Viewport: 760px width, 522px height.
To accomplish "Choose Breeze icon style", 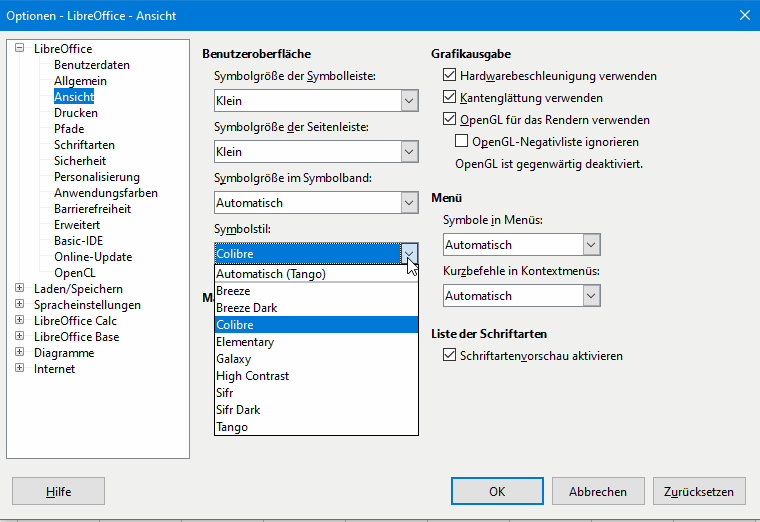I will pyautogui.click(x=316, y=291).
